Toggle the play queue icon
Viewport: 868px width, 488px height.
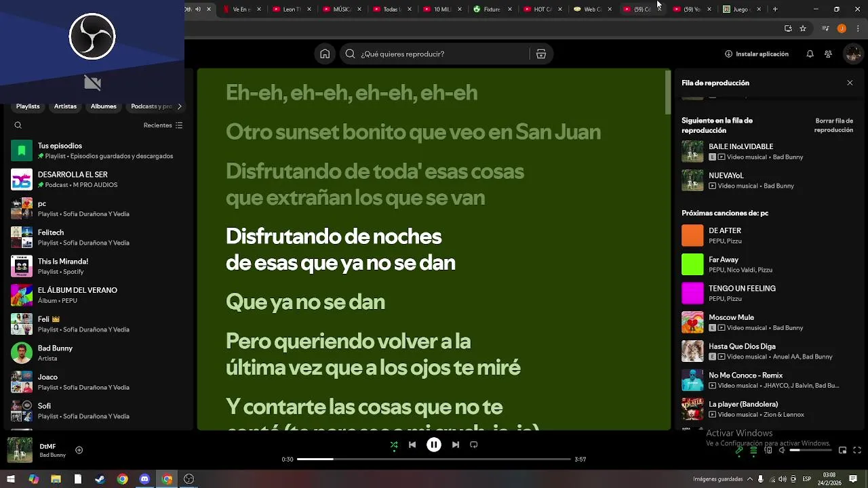tap(753, 450)
